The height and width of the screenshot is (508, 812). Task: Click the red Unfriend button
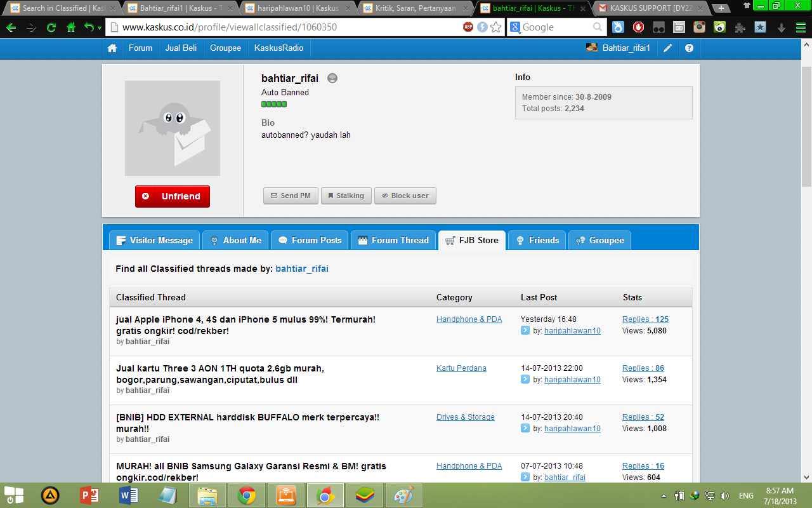click(x=173, y=197)
